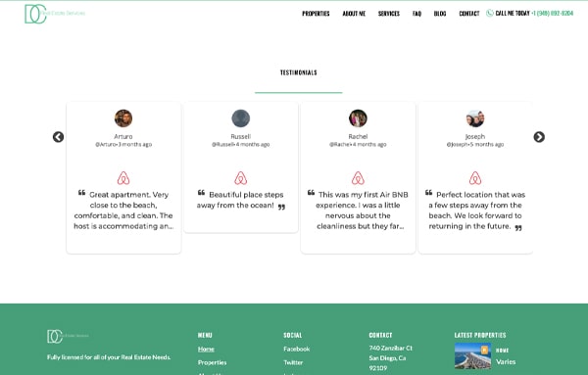Click the Latest Properties heading
This screenshot has height=375, width=588.
(480, 335)
